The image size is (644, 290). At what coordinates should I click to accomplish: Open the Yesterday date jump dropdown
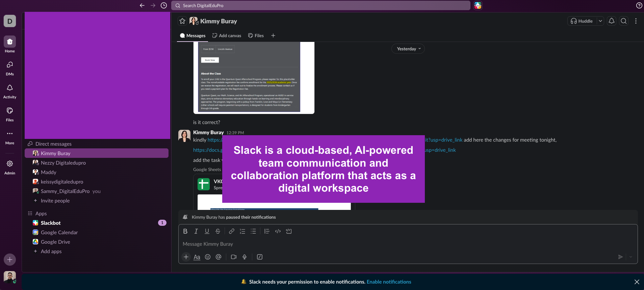coord(408,49)
